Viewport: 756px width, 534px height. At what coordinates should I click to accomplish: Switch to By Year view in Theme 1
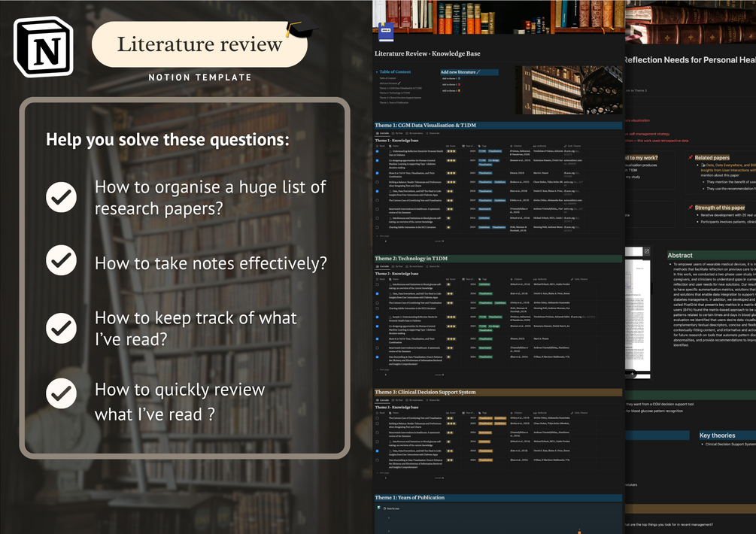(397, 133)
